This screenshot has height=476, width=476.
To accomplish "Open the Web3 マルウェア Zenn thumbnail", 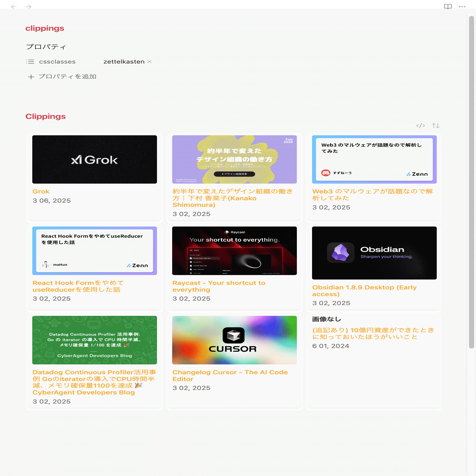I will coord(374,160).
